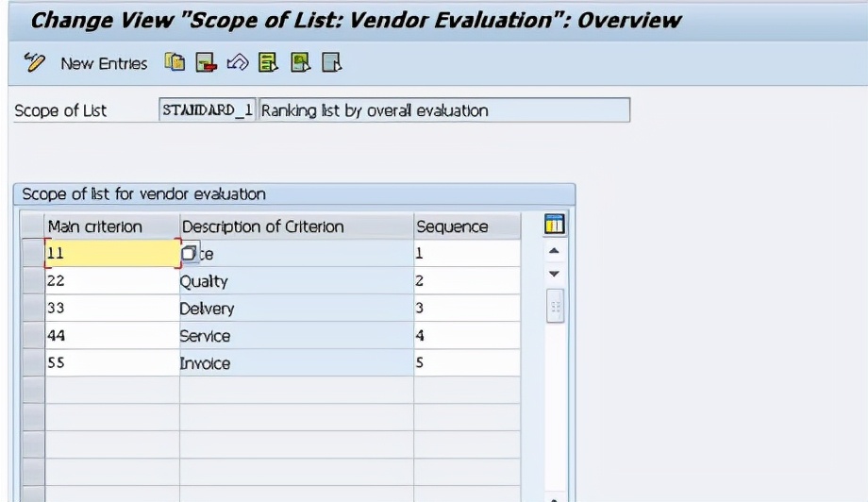868x502 pixels.
Task: Click the Main criterion field with 11
Action: tap(112, 254)
